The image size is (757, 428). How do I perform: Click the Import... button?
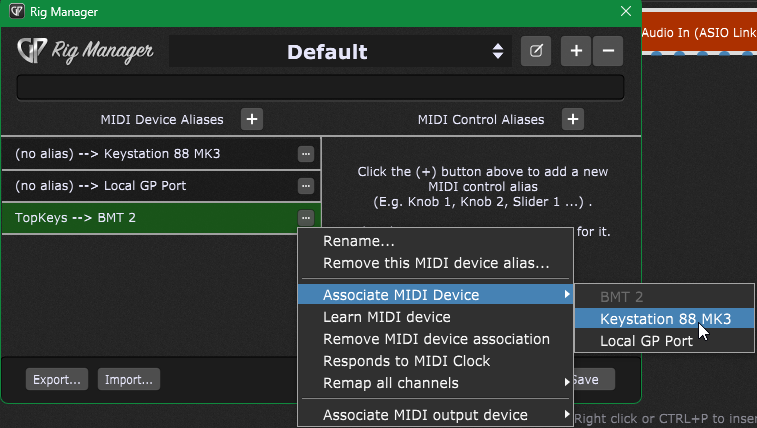point(128,379)
